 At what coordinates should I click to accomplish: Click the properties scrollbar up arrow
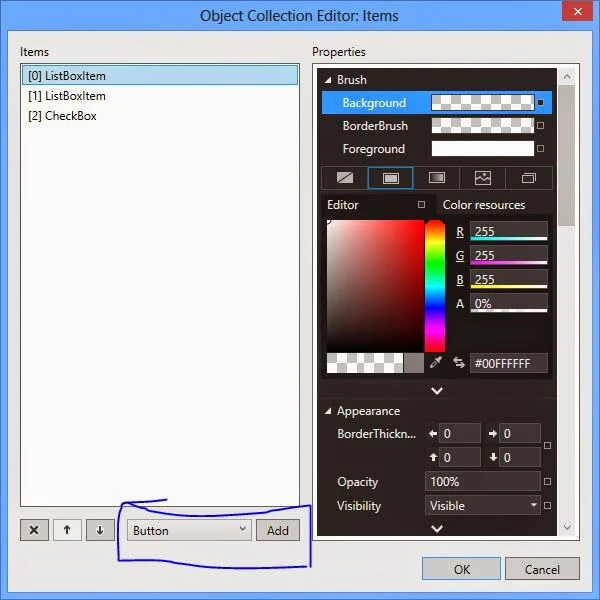(x=567, y=77)
